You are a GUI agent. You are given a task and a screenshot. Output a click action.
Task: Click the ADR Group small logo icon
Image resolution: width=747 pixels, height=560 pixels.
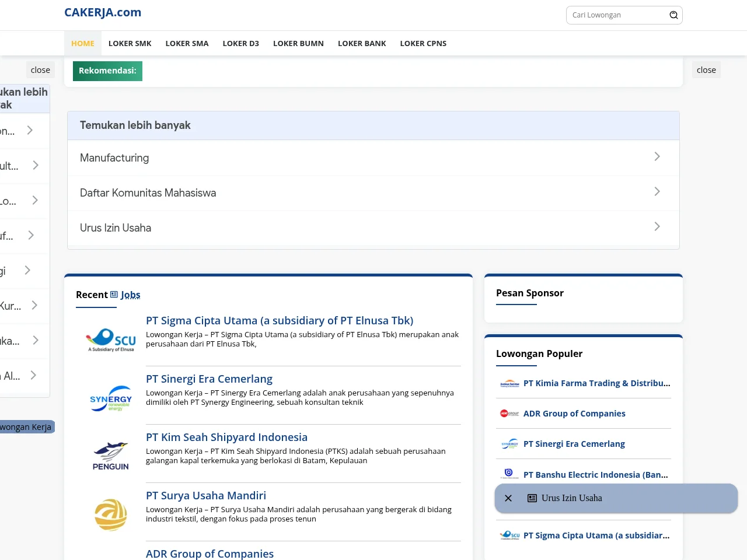509,414
